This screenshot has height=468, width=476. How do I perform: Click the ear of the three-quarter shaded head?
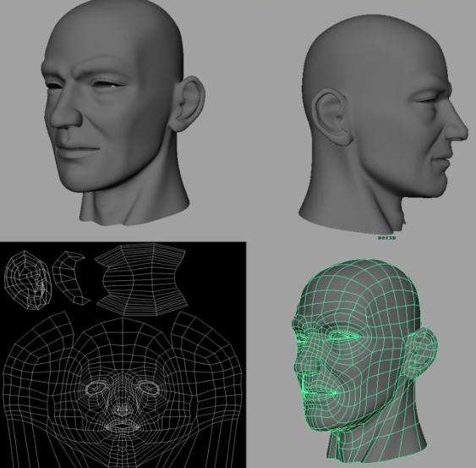click(187, 103)
